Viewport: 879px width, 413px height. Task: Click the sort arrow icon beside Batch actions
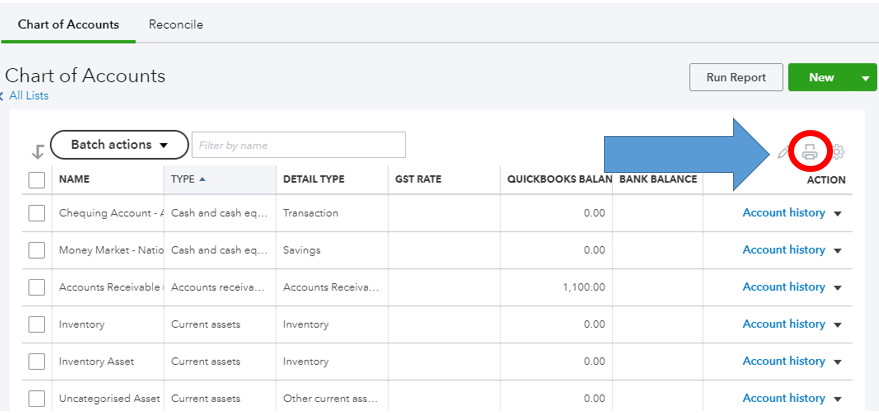(x=38, y=151)
